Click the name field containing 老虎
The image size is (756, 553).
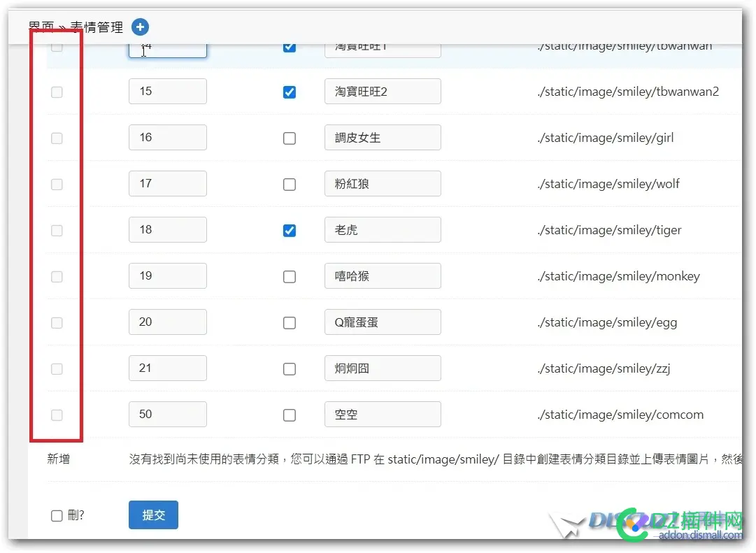pyautogui.click(x=383, y=230)
